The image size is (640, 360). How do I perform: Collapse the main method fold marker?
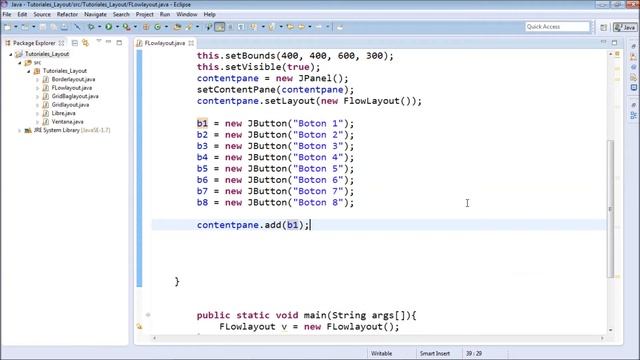coord(148,315)
